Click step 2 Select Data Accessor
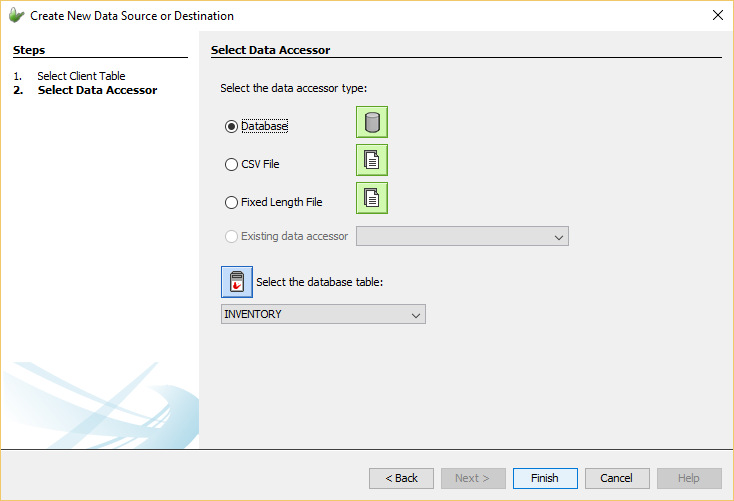Screen dimensions: 734x501 click(x=97, y=90)
